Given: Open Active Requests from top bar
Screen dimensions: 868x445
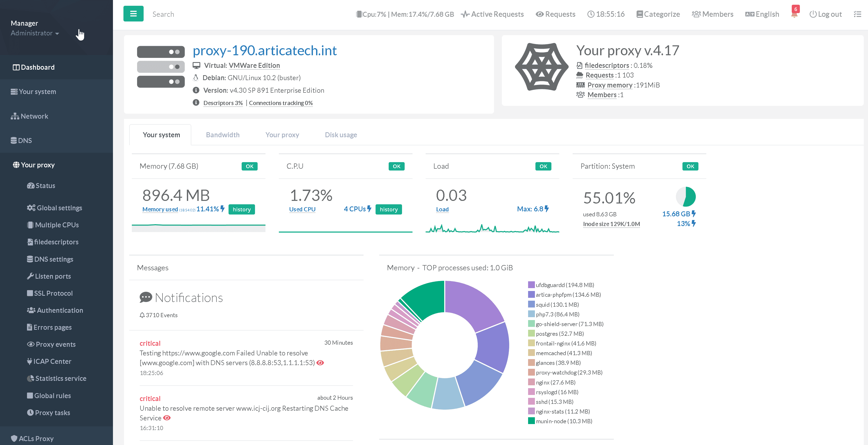Looking at the screenshot, I should point(492,14).
